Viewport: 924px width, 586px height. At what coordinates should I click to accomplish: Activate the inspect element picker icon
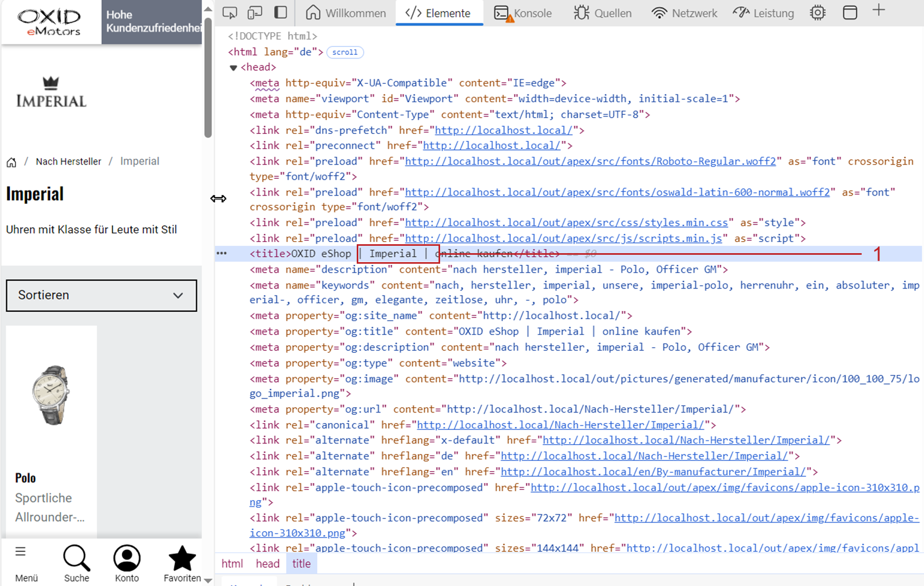point(230,13)
